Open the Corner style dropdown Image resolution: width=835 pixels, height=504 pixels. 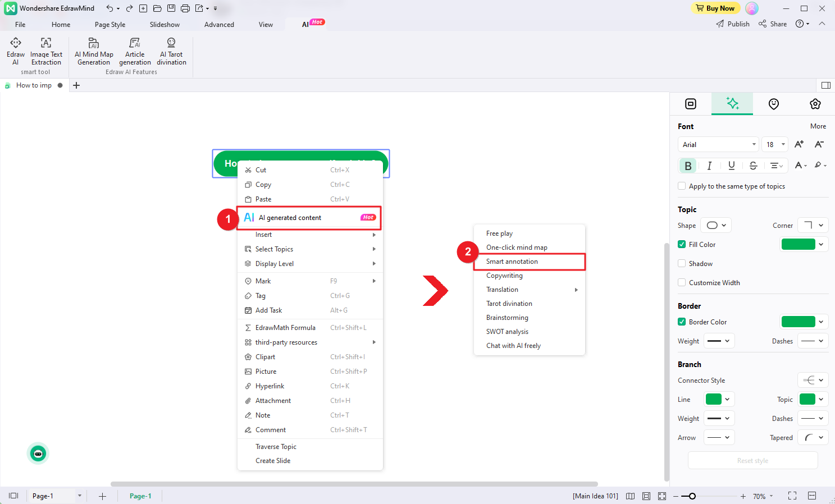pyautogui.click(x=813, y=225)
